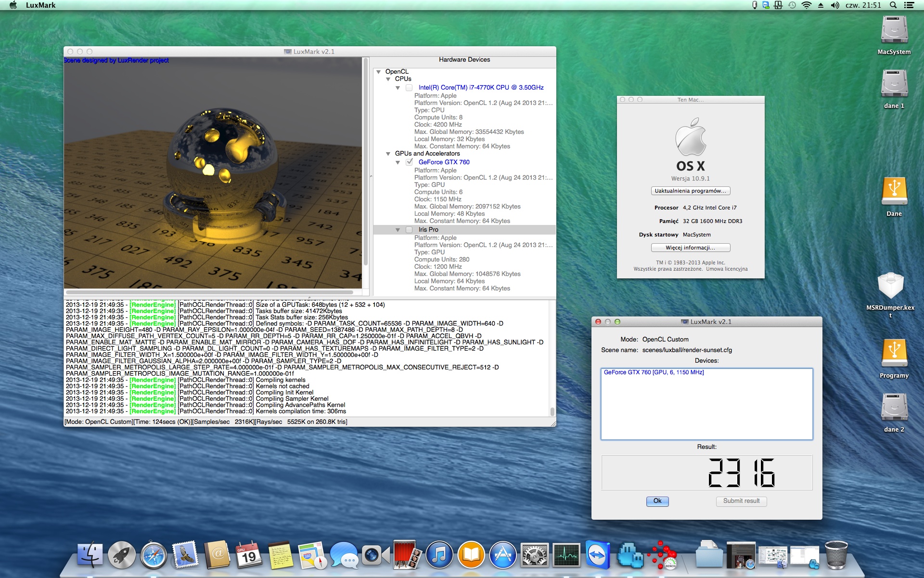Click the 2316 result display
This screenshot has width=924, height=578.
click(x=707, y=473)
